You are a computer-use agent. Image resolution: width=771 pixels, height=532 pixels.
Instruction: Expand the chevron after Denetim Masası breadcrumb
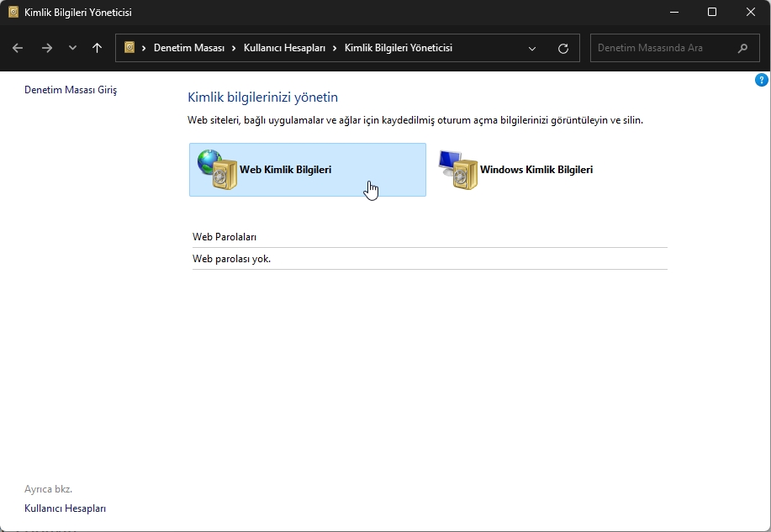click(x=234, y=48)
